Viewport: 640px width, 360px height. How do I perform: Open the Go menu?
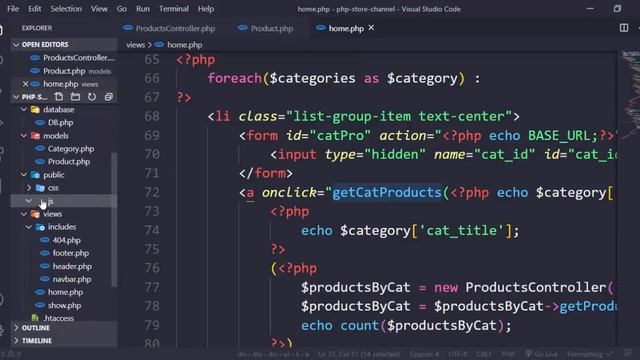pyautogui.click(x=122, y=9)
